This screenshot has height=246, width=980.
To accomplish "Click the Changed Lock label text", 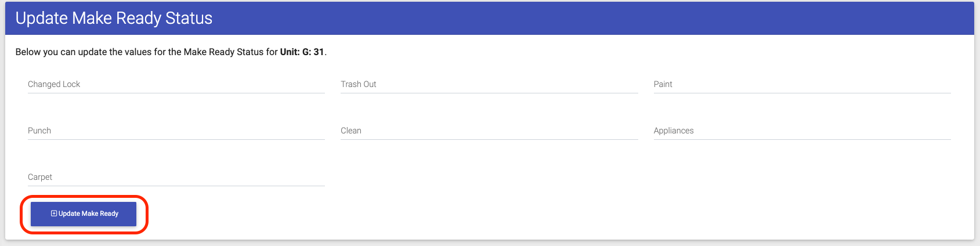I will pyautogui.click(x=54, y=84).
